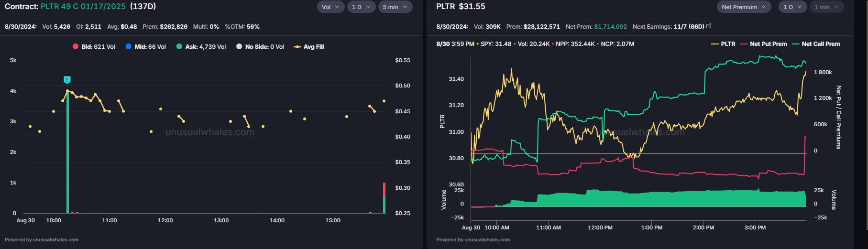Click the Prem: $28,122,571 stat
The image size is (868, 249).
pos(533,27)
